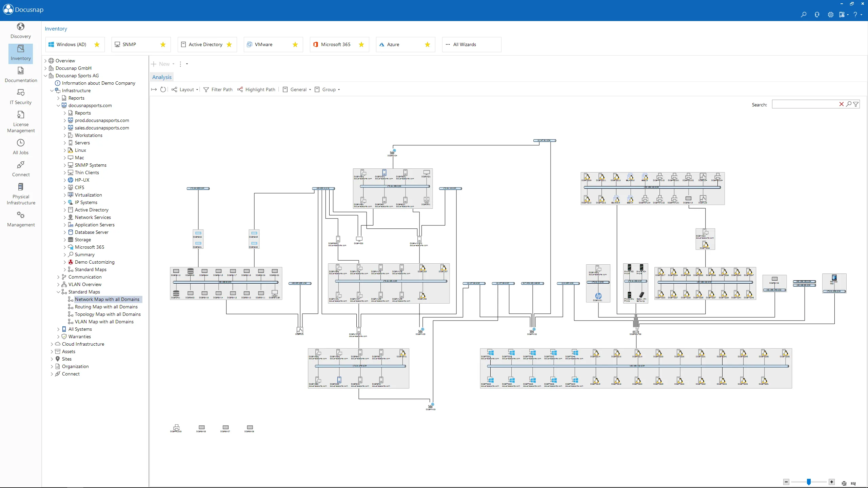Toggle the favorite star on Microsoft 365 wizard
Image resolution: width=868 pixels, height=488 pixels.
[x=361, y=44]
